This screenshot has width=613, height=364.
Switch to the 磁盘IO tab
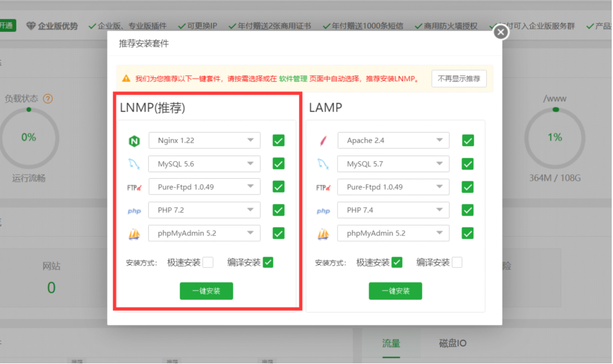452,343
